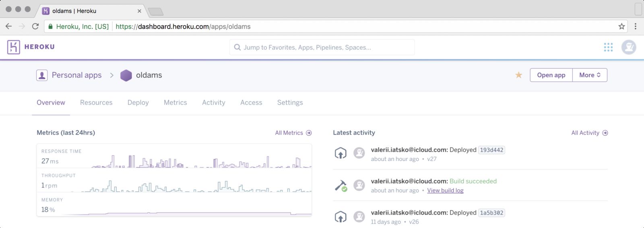Click the Heroku tab favicon
Image resolution: width=644 pixels, height=228 pixels.
(46, 11)
